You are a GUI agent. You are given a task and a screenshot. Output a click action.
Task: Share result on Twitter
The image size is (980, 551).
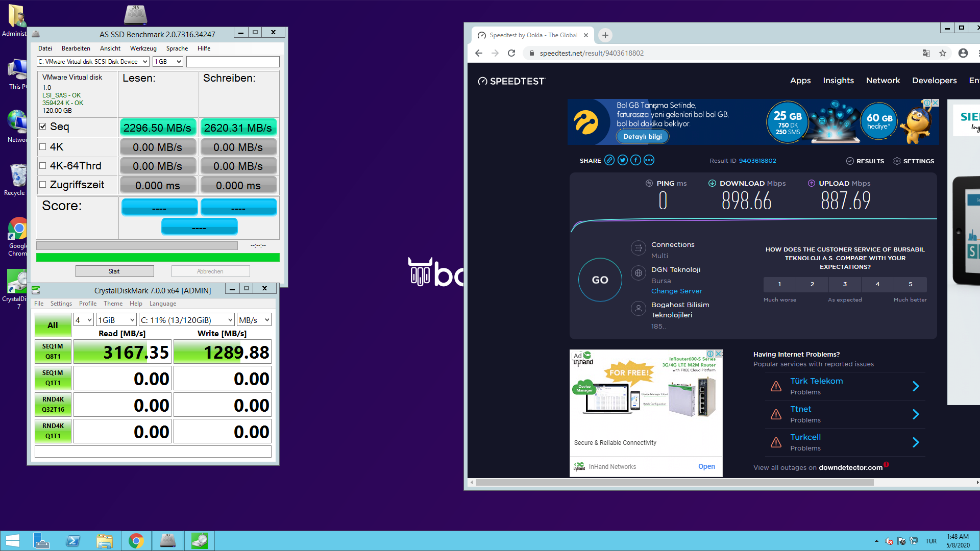pos(623,160)
